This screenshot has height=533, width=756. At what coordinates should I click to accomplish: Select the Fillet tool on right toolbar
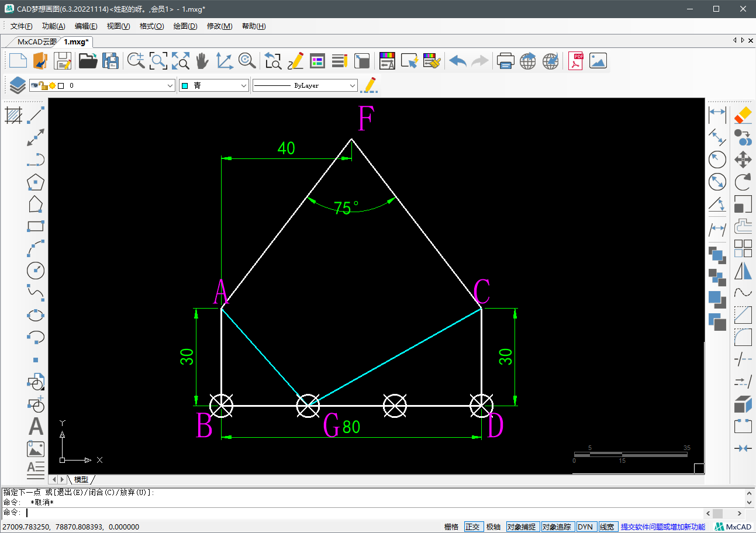tap(743, 337)
